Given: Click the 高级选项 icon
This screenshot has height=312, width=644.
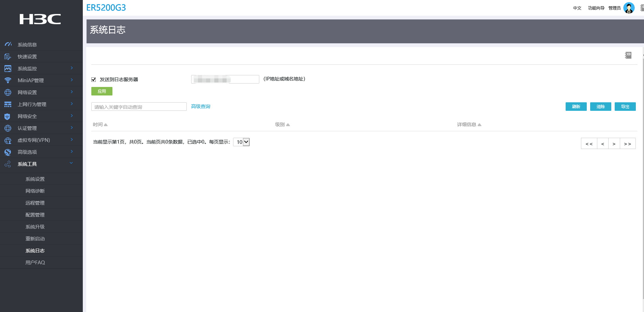Looking at the screenshot, I should click(x=8, y=152).
